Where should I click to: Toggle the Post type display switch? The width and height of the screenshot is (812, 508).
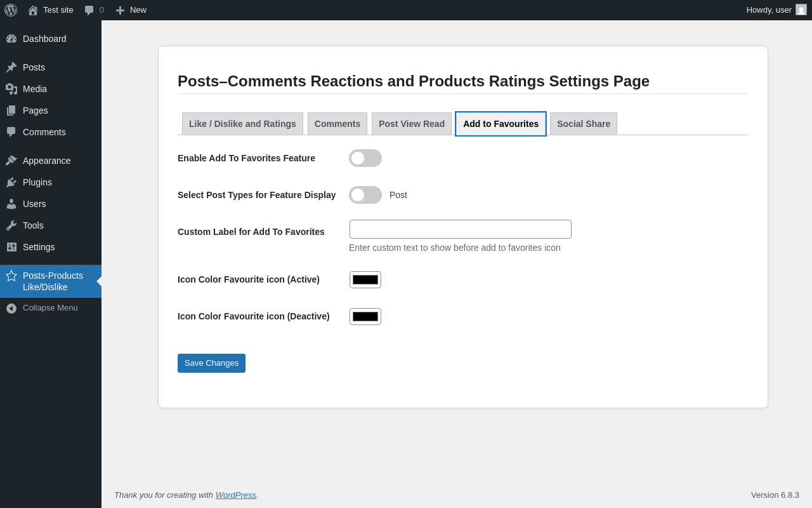365,195
